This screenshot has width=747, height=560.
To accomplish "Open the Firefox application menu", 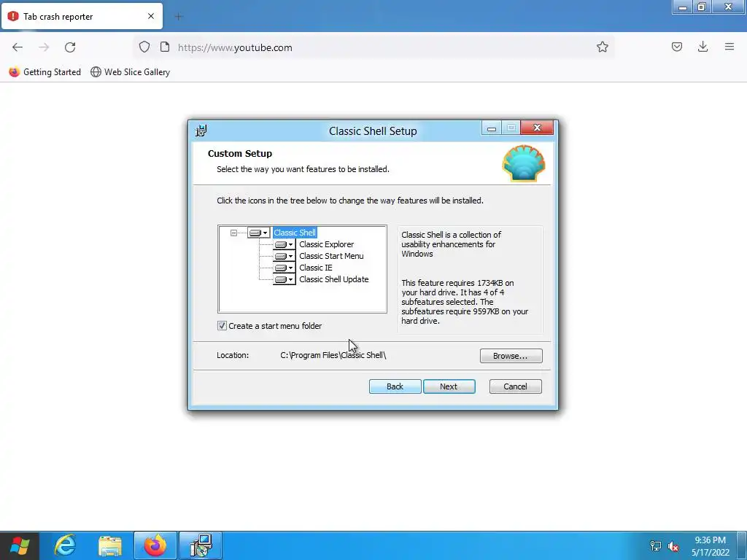I will pos(729,47).
